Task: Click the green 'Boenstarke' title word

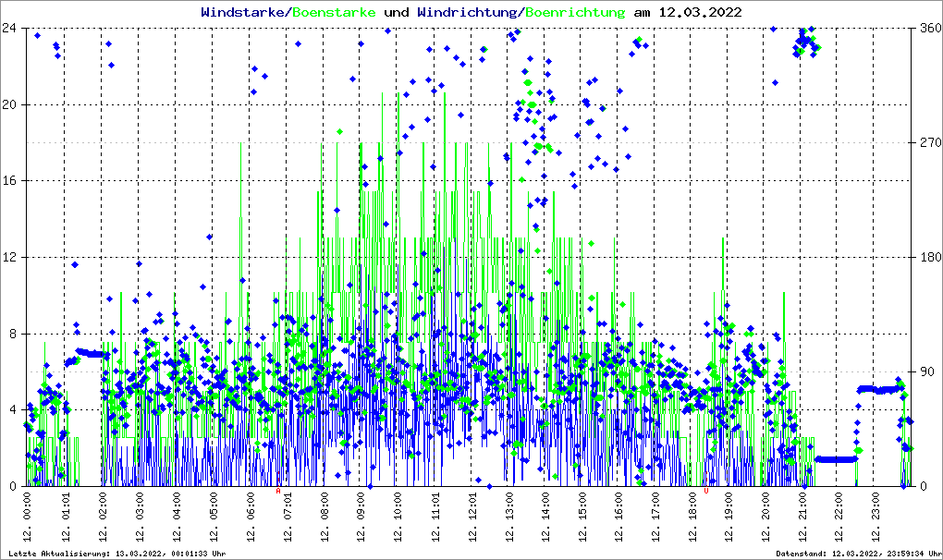Action: click(334, 12)
